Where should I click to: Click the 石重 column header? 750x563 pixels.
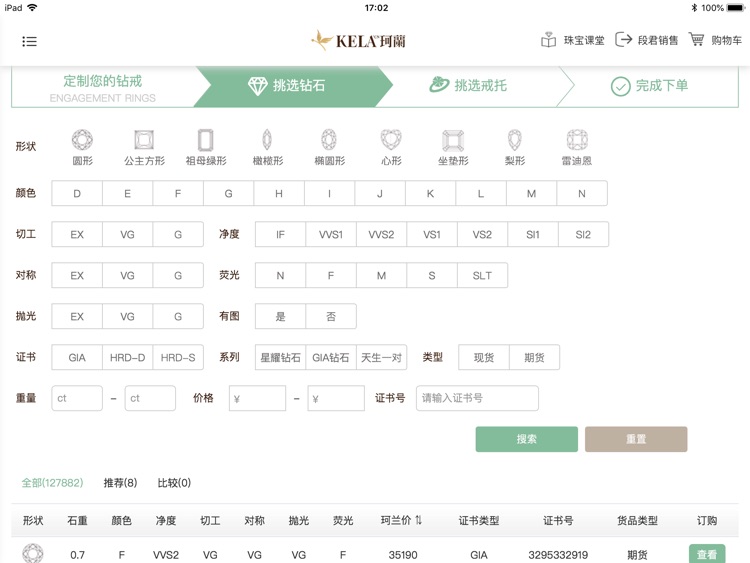[77, 520]
